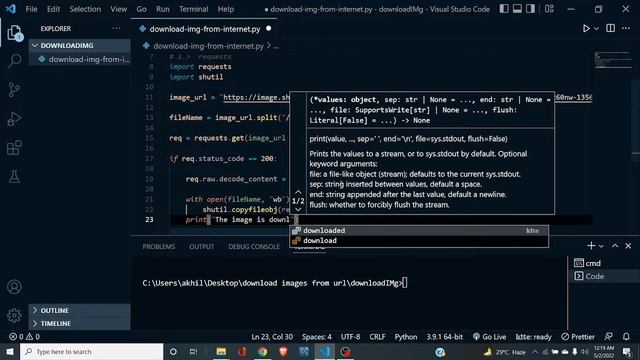Click 3.9.1 64-bit interpreter selector
This screenshot has width=640, height=360.
click(444, 337)
